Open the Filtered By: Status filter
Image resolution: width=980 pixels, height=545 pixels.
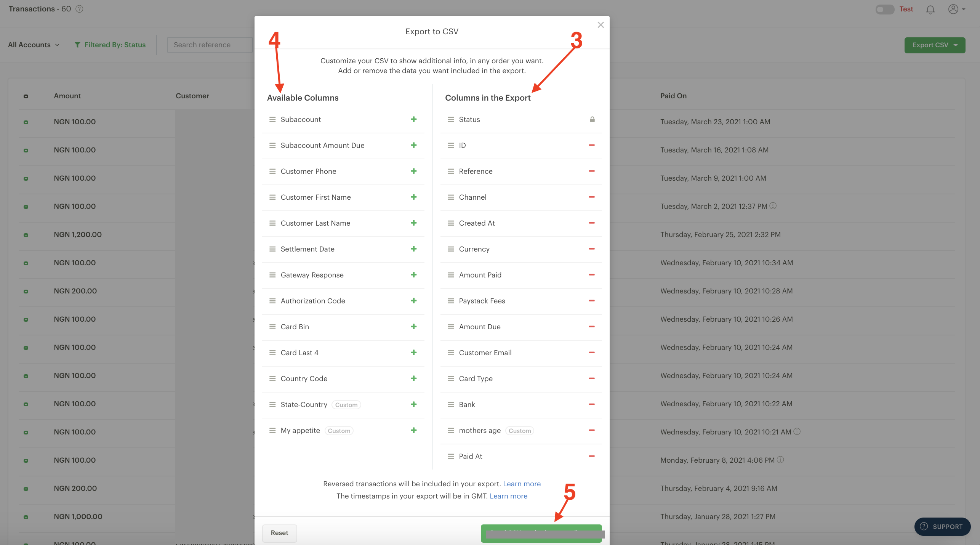pyautogui.click(x=110, y=45)
